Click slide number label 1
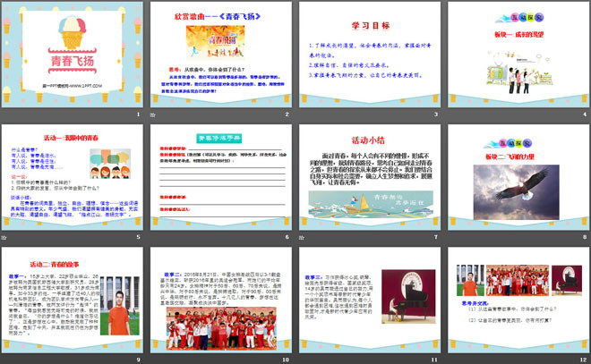 (x=138, y=114)
